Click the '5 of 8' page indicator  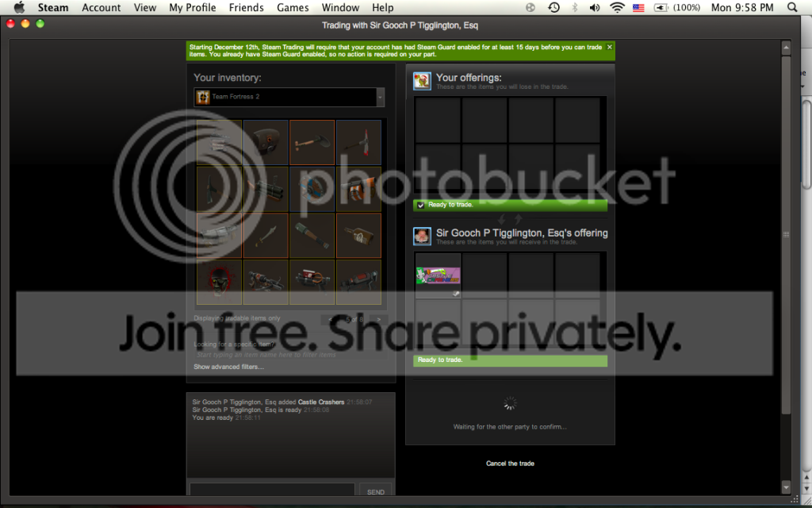[x=354, y=319]
